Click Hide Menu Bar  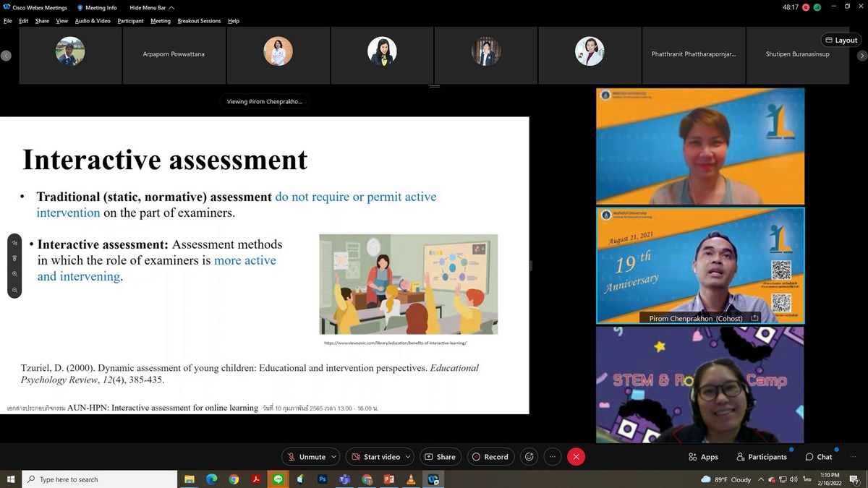148,8
